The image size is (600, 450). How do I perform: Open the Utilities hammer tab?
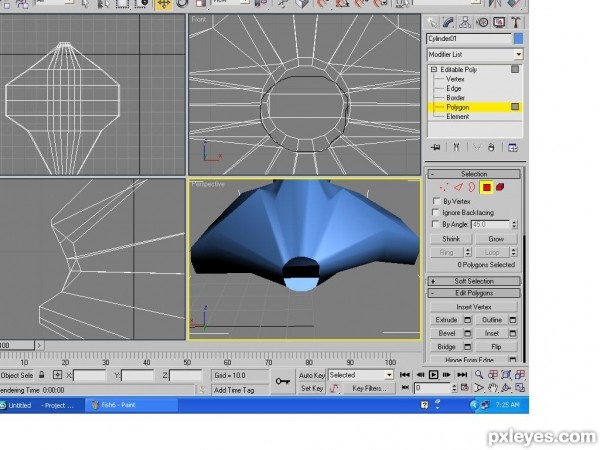[515, 23]
